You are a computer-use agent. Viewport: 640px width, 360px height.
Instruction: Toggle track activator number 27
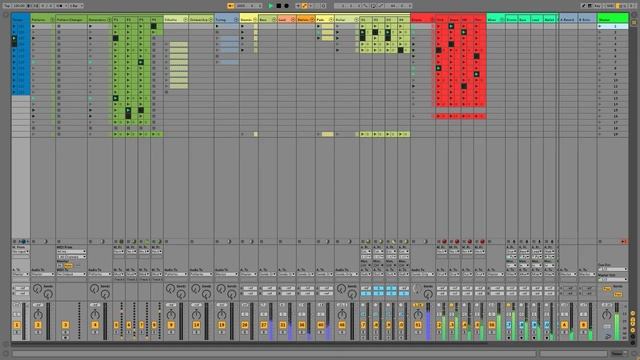coord(264,325)
